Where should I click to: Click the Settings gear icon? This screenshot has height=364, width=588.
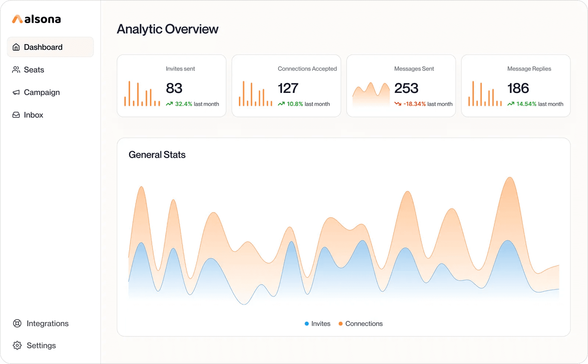point(17,345)
